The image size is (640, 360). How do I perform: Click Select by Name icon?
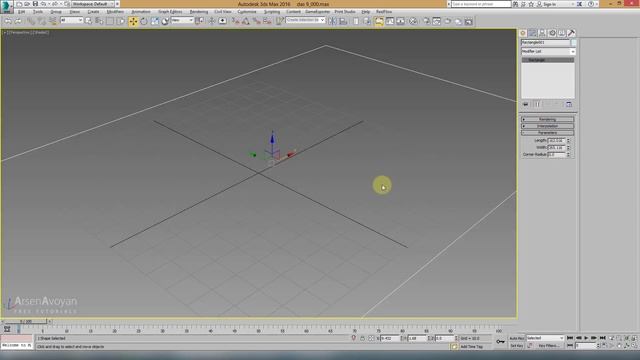(99, 21)
